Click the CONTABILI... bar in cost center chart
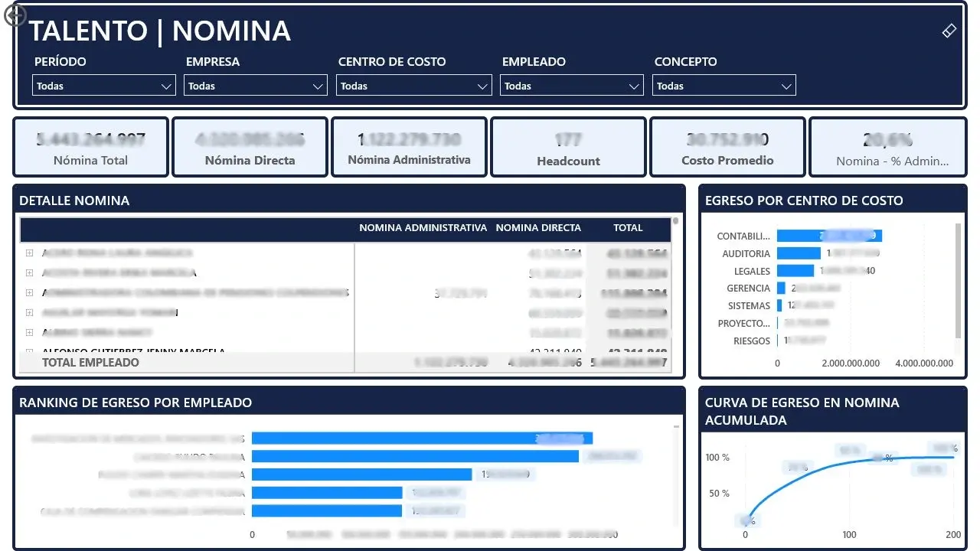This screenshot has width=980, height=551. coord(828,236)
